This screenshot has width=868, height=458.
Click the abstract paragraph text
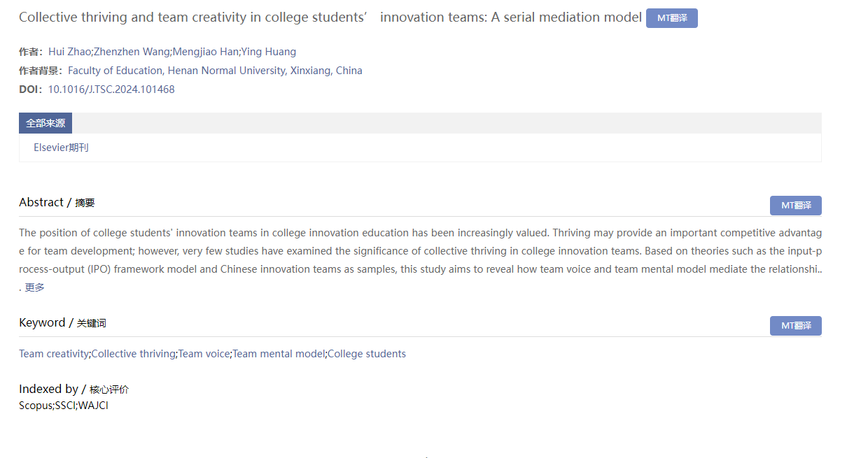click(x=420, y=251)
